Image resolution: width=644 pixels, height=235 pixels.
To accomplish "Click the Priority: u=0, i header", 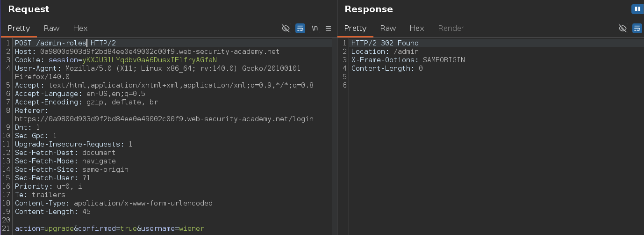I will point(48,186).
